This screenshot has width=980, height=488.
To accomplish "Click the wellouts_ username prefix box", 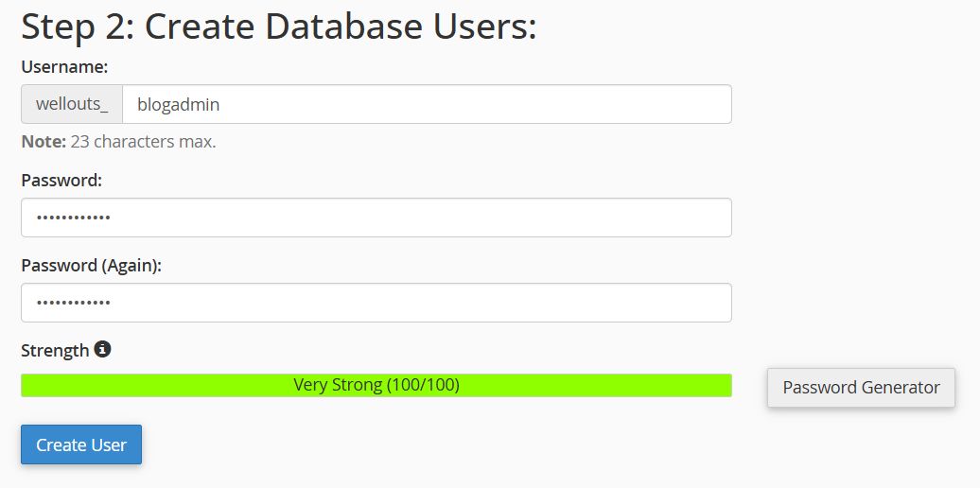I will 72,104.
